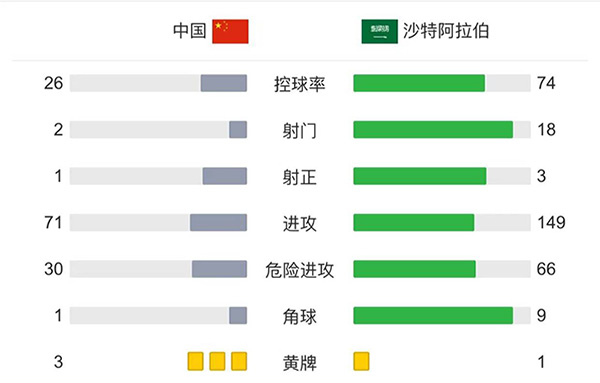The width and height of the screenshot is (600, 383).
Task: Click Saudi Arabia's green corners bar
Action: 433,315
